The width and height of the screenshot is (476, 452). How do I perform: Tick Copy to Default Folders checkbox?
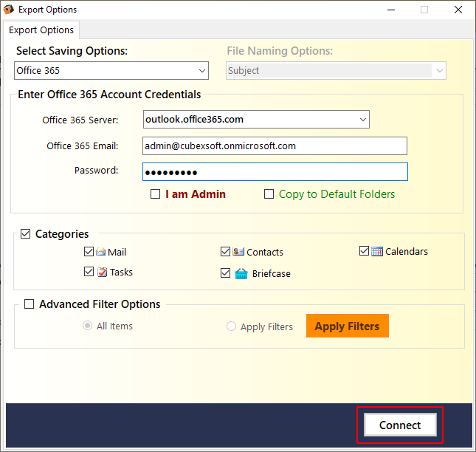(x=269, y=194)
